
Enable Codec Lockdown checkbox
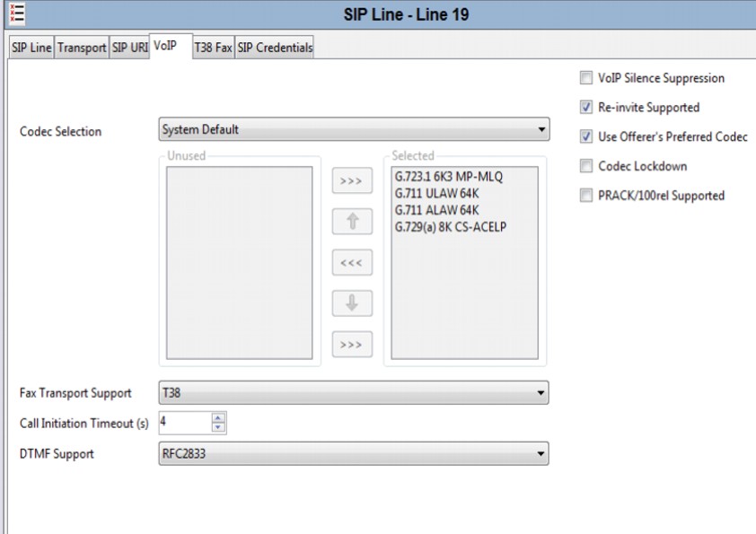click(x=585, y=166)
